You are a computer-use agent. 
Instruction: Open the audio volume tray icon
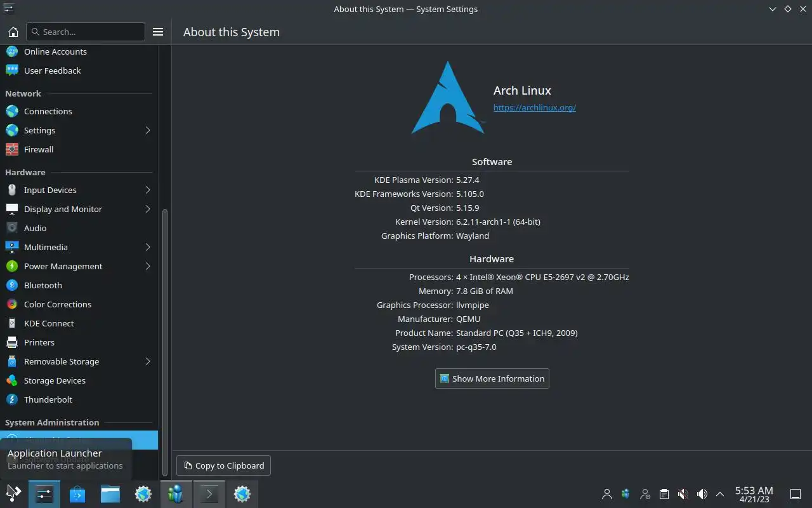pos(702,494)
